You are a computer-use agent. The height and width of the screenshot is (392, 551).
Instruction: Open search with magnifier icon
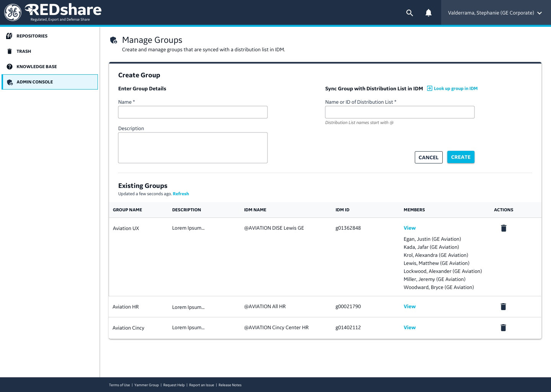[409, 13]
